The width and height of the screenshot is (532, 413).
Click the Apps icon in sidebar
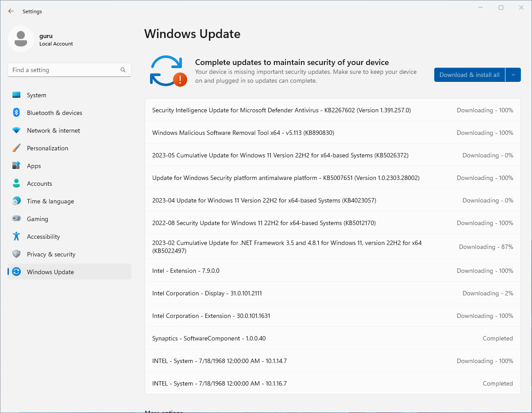[x=16, y=166]
